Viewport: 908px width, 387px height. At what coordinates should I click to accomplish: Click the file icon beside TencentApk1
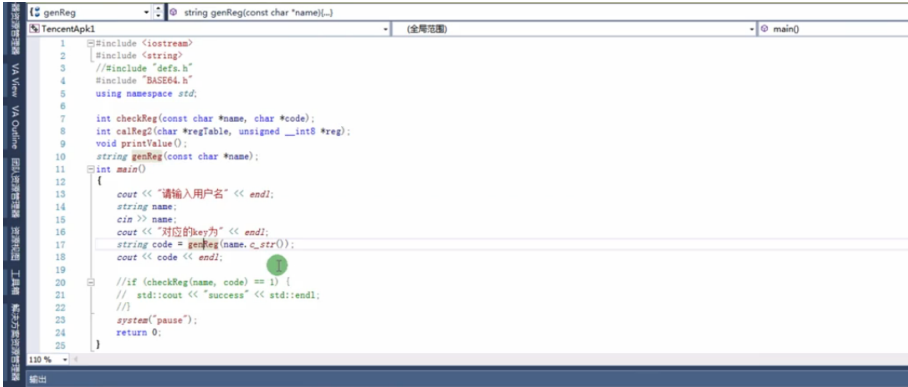(34, 29)
